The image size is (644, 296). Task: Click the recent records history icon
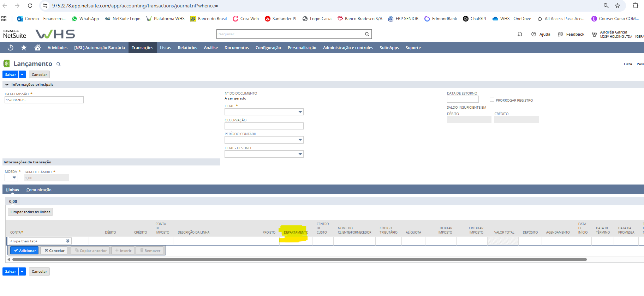coord(11,48)
